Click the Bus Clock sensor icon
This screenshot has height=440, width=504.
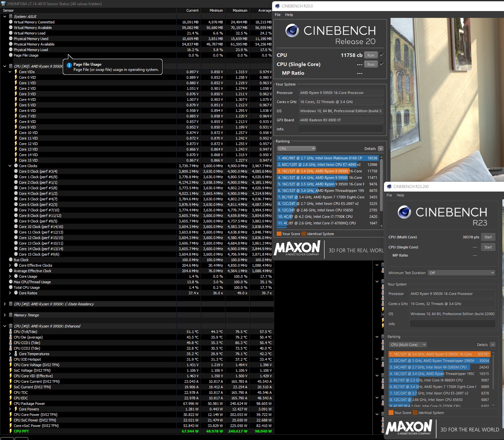point(11,260)
